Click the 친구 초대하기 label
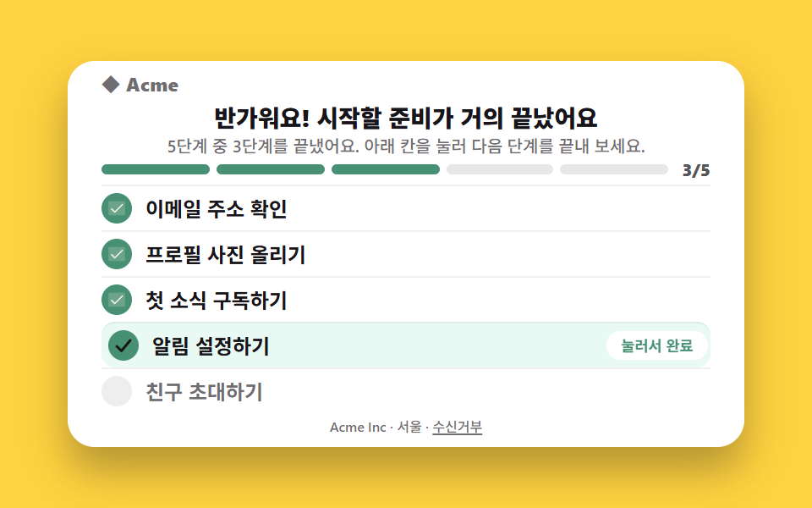The width and height of the screenshot is (812, 508). coord(205,391)
